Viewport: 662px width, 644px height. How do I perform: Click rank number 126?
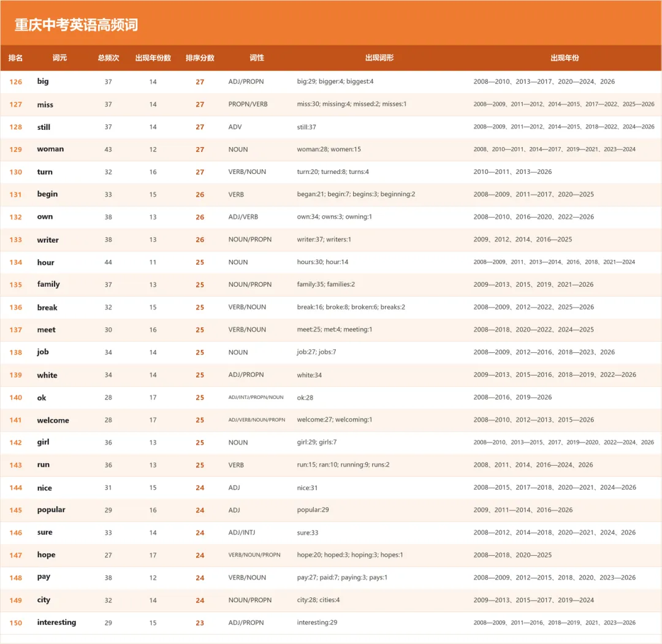pyautogui.click(x=15, y=82)
